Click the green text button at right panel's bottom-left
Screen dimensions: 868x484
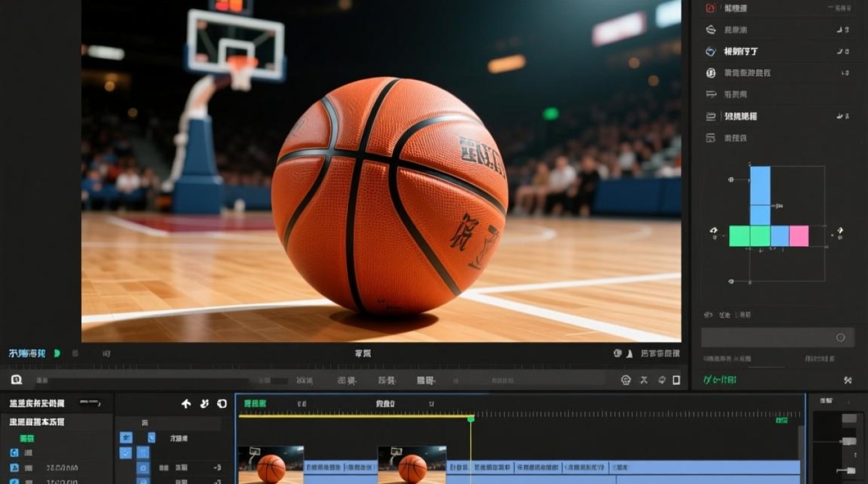pos(719,380)
